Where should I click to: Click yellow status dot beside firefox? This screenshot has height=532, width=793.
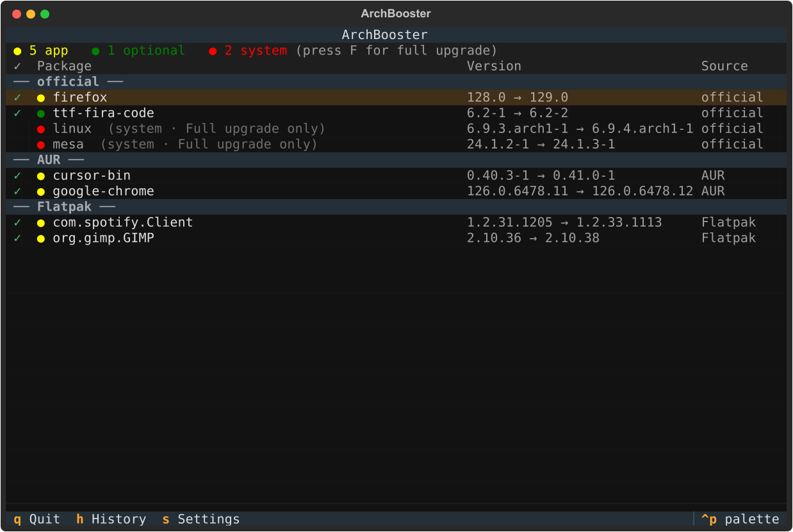click(41, 98)
